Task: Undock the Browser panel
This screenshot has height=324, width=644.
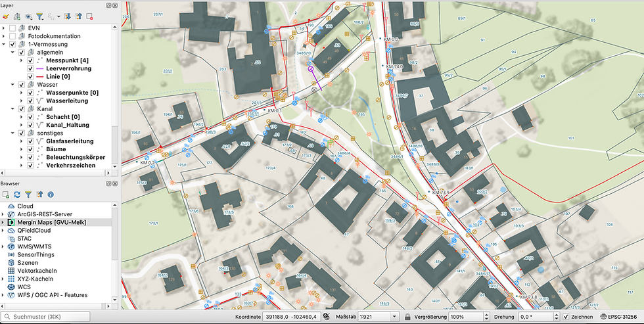Action: pyautogui.click(x=108, y=183)
